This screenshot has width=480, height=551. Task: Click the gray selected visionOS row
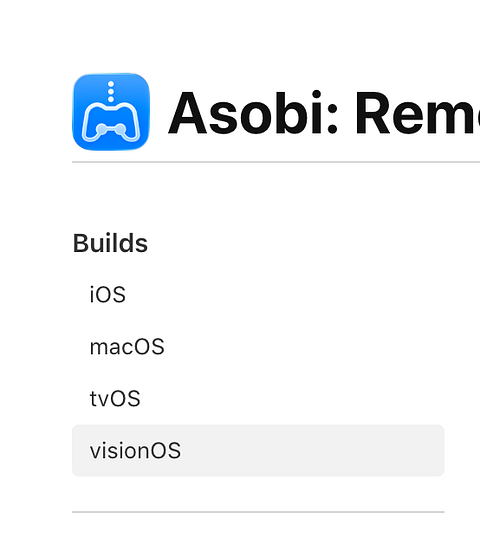tap(258, 450)
